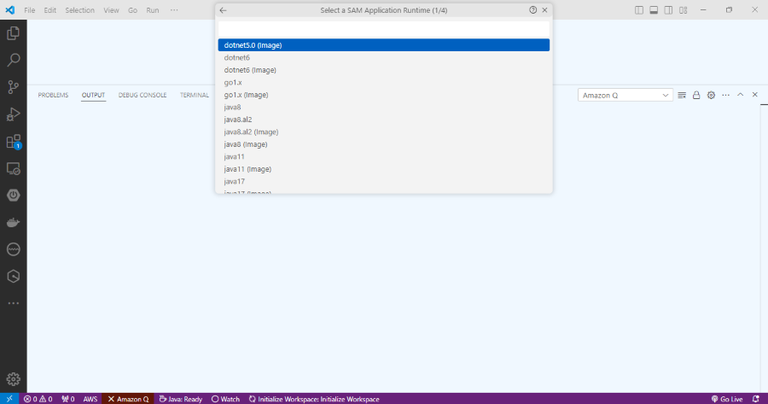Start Go Live server

[727, 399]
